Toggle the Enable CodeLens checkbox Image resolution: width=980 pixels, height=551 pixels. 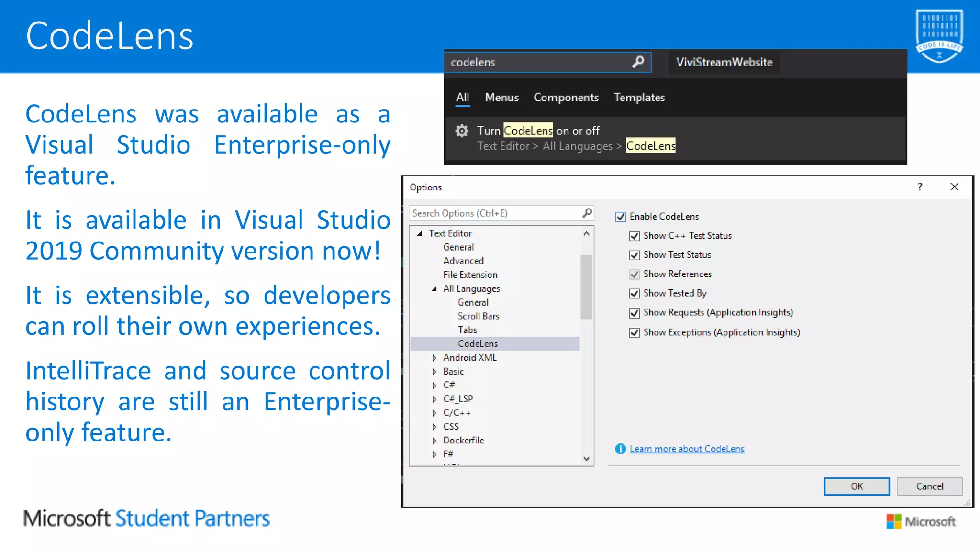[x=621, y=217]
